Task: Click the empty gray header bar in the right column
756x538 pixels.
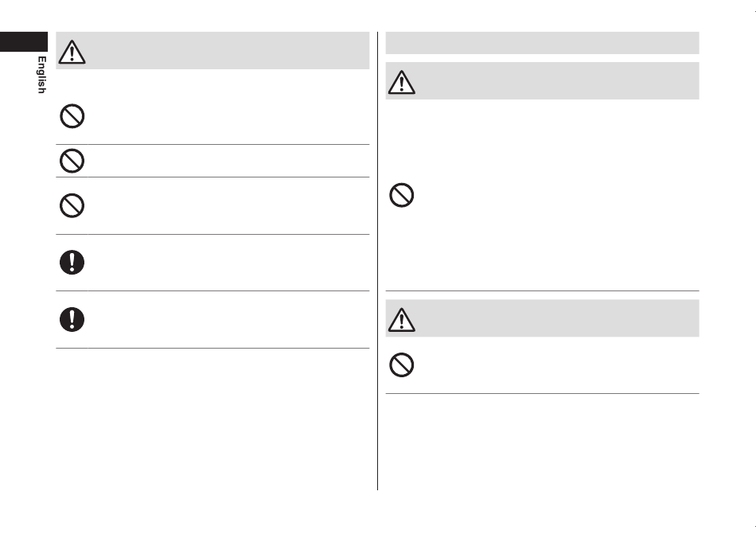Action: tap(543, 43)
